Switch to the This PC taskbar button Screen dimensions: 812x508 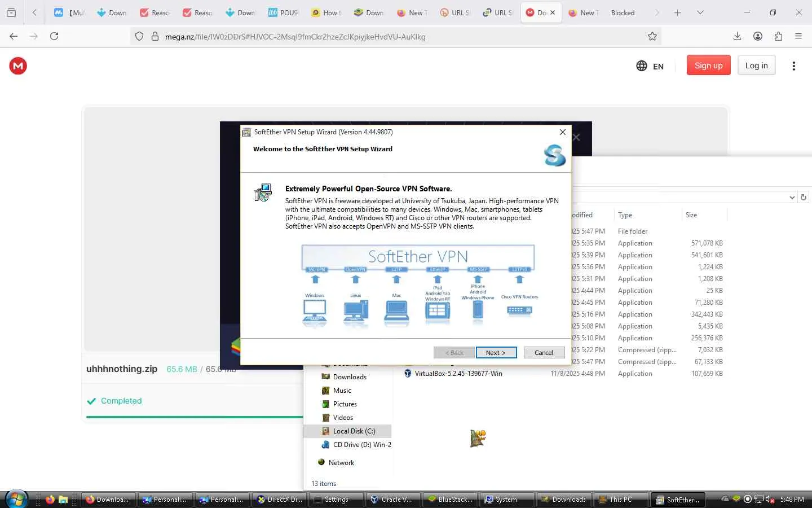620,500
